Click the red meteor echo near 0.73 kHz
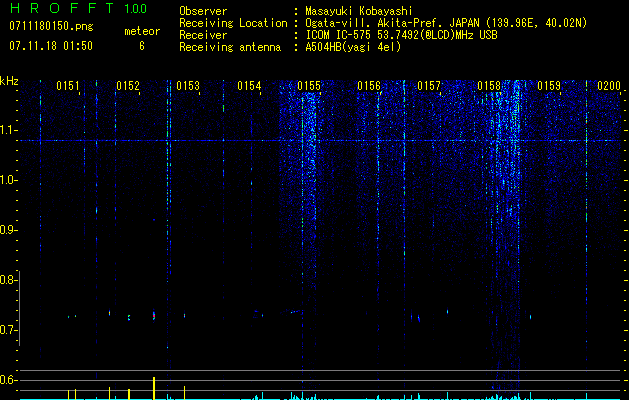This screenshot has height=400, width=629. [x=154, y=316]
